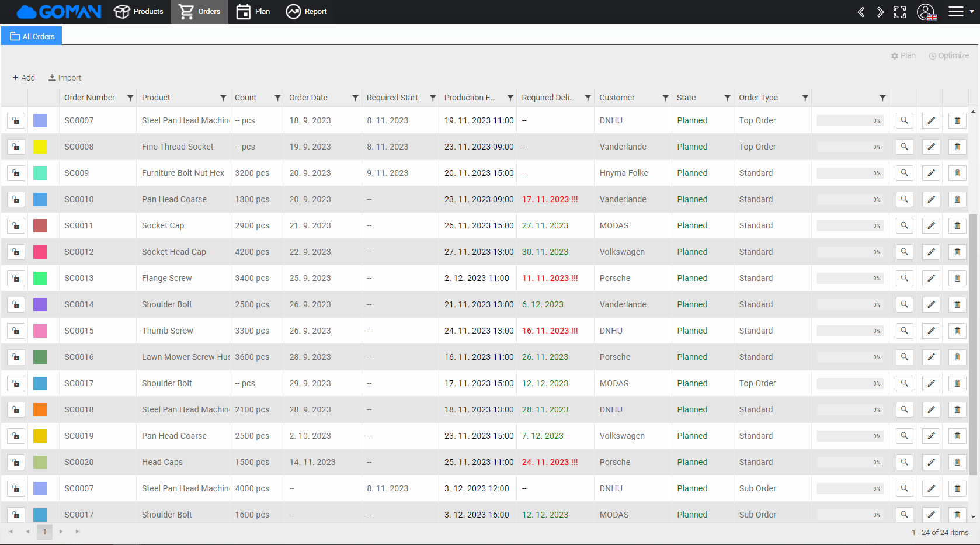Go back with the left chevron icon
The height and width of the screenshot is (545, 980).
(861, 12)
